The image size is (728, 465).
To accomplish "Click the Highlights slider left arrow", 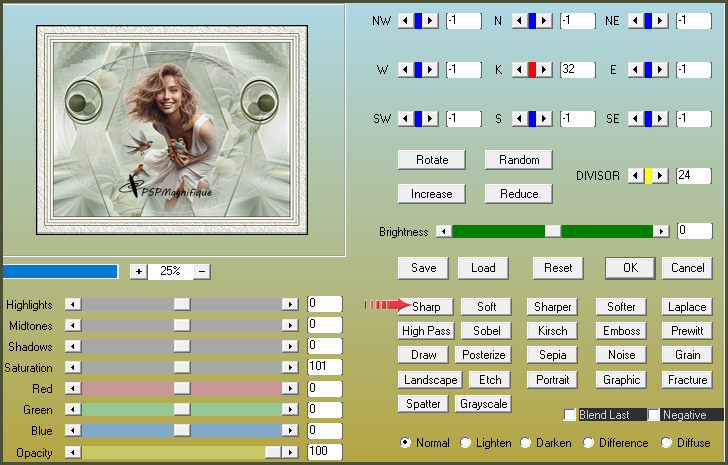I will [x=72, y=304].
